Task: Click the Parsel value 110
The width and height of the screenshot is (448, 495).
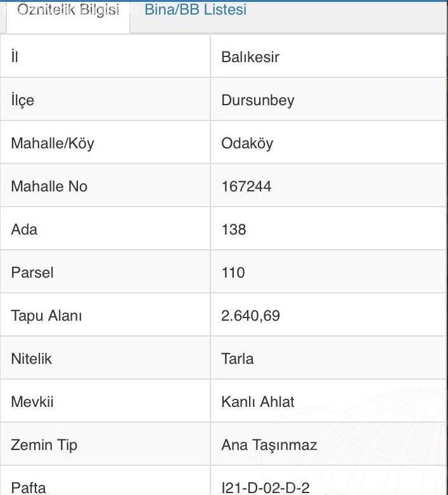Action: point(233,273)
